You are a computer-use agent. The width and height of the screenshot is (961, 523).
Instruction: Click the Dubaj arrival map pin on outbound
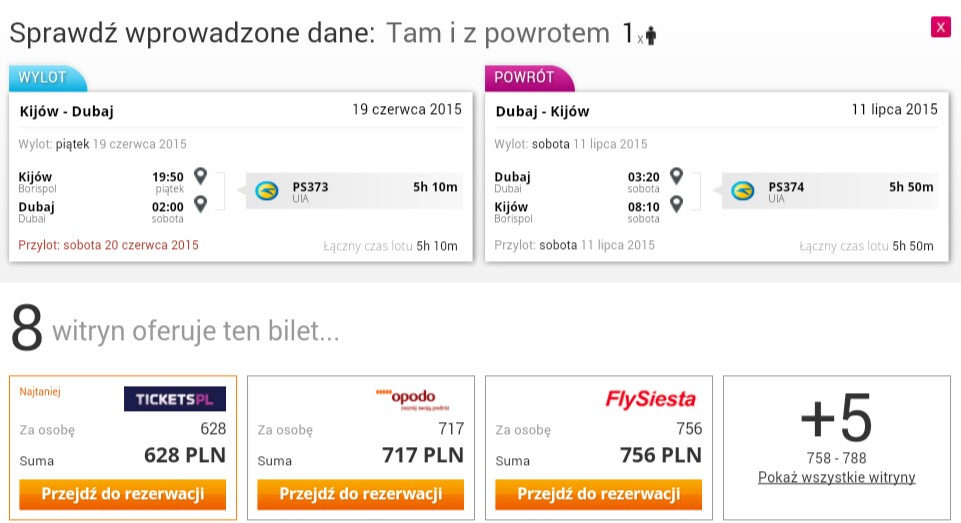(200, 204)
